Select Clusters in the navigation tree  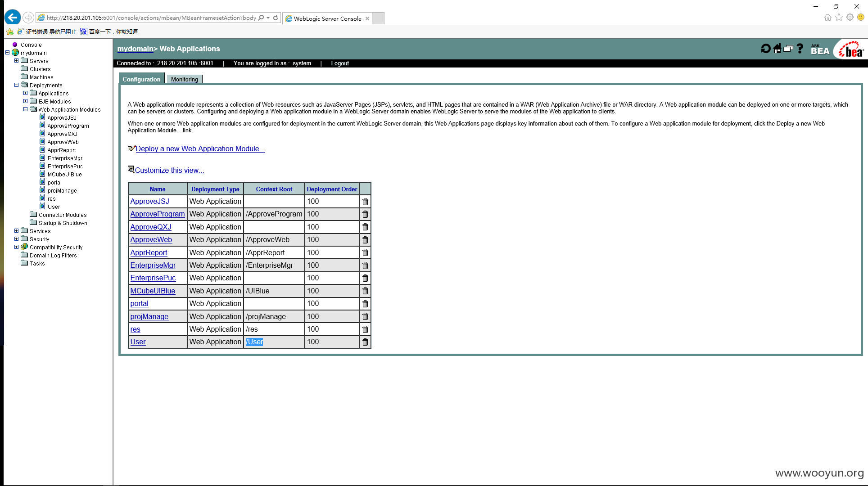pyautogui.click(x=40, y=69)
